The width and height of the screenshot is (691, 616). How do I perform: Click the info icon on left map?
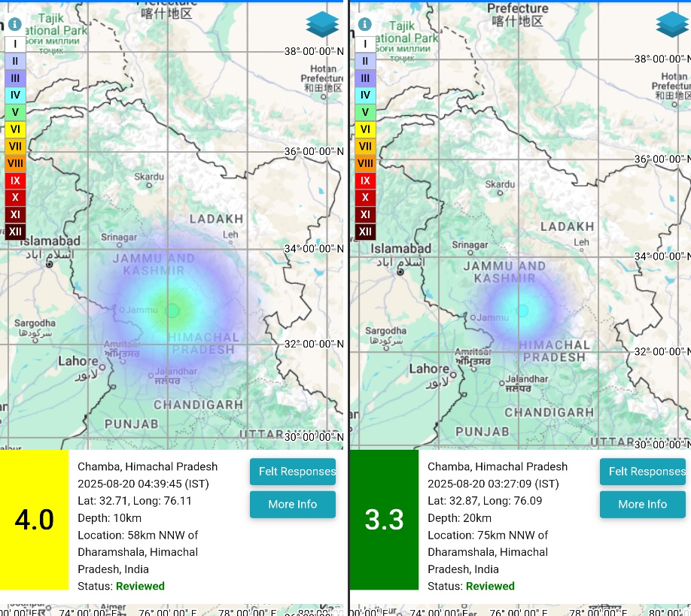(15, 24)
